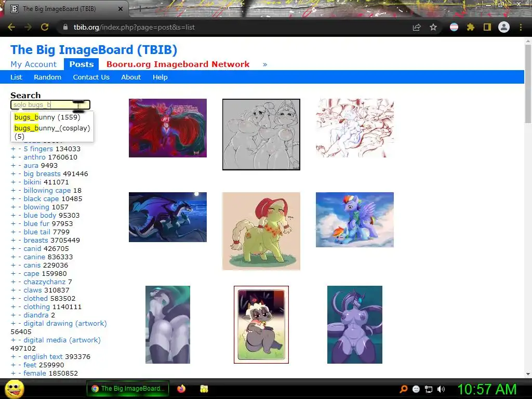This screenshot has height=399, width=532.
Task: Focus the Search tag input field
Action: click(50, 105)
